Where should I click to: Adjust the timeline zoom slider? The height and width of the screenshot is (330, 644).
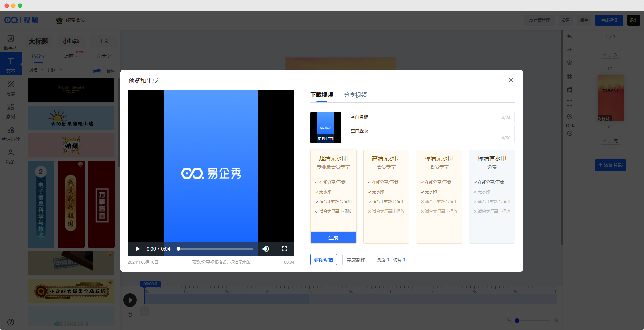click(x=533, y=321)
